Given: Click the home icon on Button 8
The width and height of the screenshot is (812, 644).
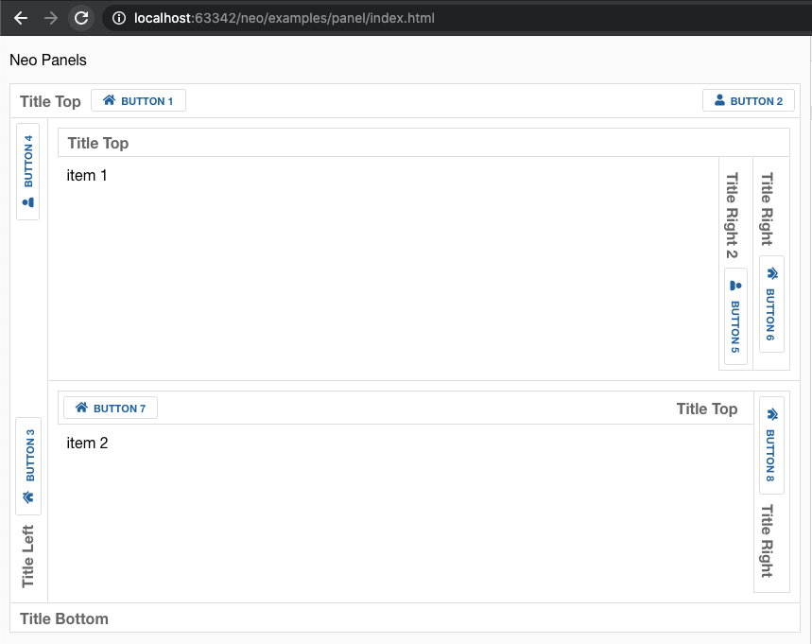Looking at the screenshot, I should [771, 414].
